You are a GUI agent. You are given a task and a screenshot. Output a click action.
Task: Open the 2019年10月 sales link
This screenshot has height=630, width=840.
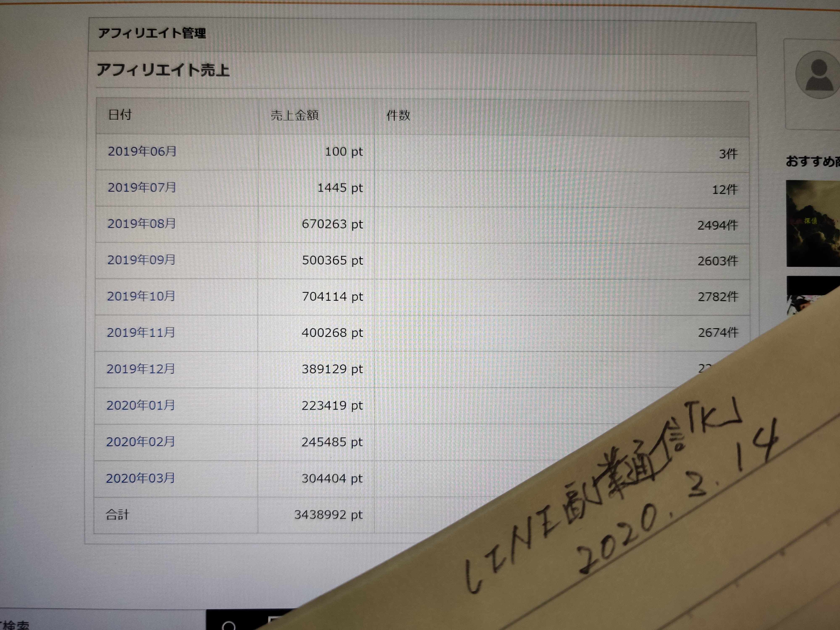click(141, 296)
